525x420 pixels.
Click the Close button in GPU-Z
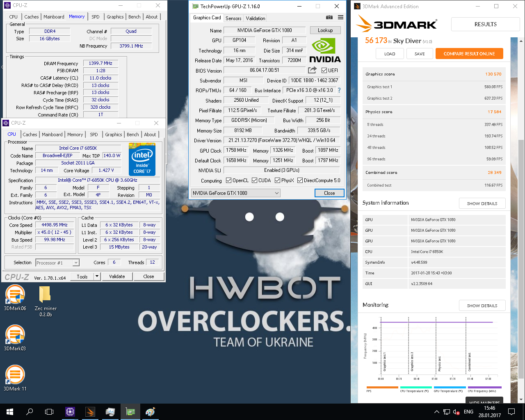pos(329,193)
